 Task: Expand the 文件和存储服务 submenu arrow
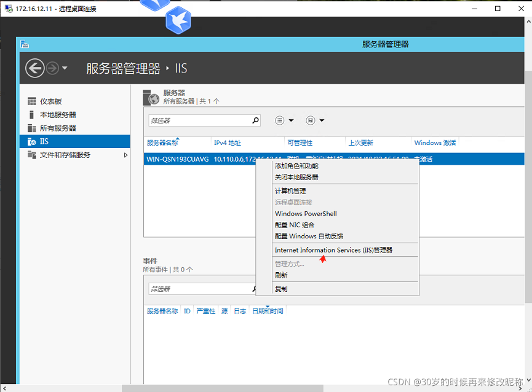click(125, 155)
